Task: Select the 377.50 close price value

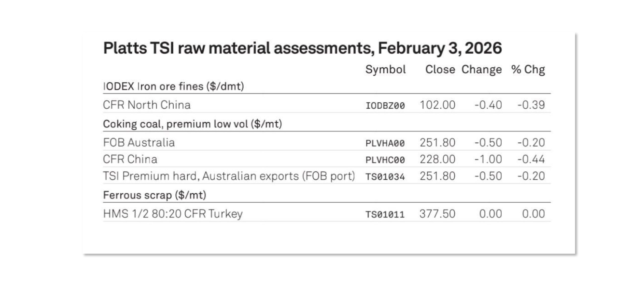Action: coord(437,214)
